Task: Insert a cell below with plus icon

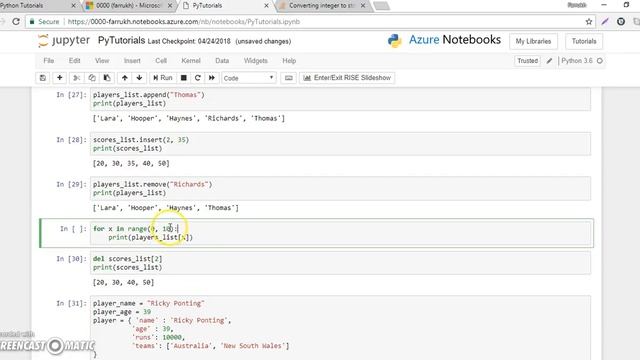Action: [x=60, y=78]
